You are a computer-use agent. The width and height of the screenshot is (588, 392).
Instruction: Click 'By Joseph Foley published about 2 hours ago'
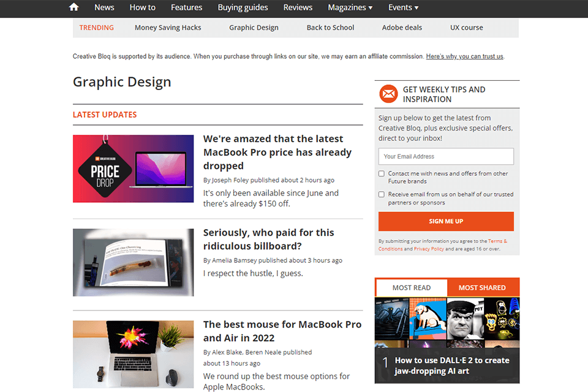[268, 180]
